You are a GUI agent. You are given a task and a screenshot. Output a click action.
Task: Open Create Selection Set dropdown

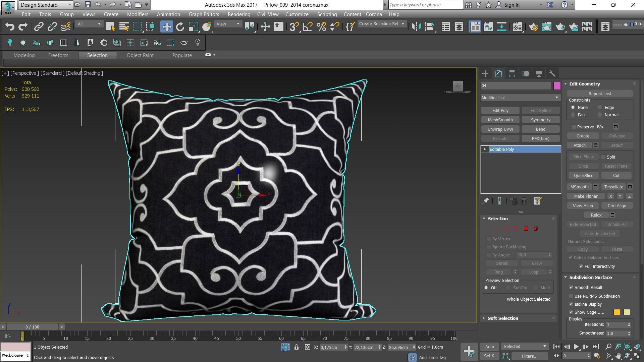click(382, 24)
